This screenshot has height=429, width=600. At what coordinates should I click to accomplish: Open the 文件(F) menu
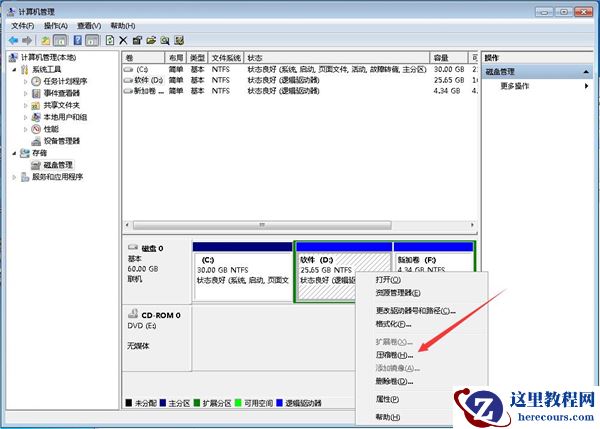(23, 26)
